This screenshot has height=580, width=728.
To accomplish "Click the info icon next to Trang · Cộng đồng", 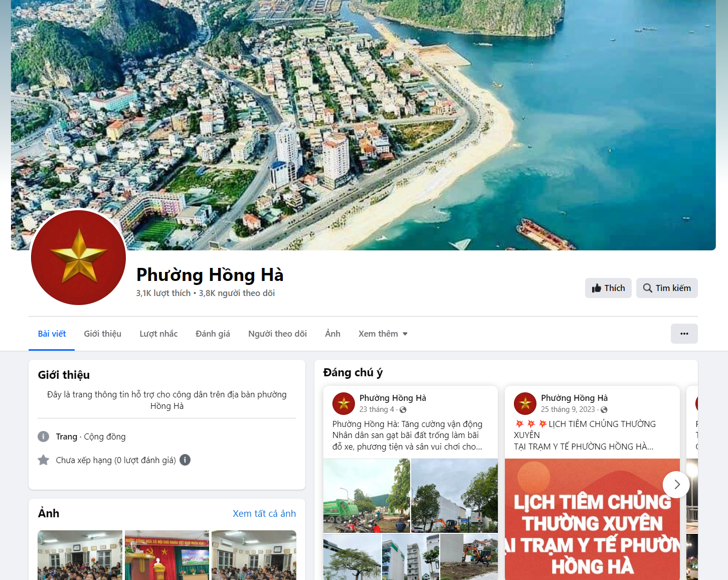I will point(44,437).
